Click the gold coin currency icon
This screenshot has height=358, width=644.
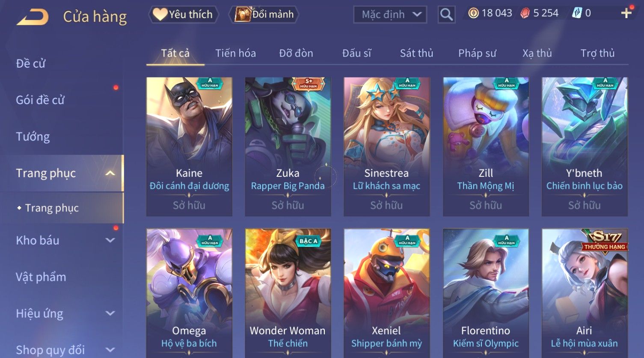point(473,13)
